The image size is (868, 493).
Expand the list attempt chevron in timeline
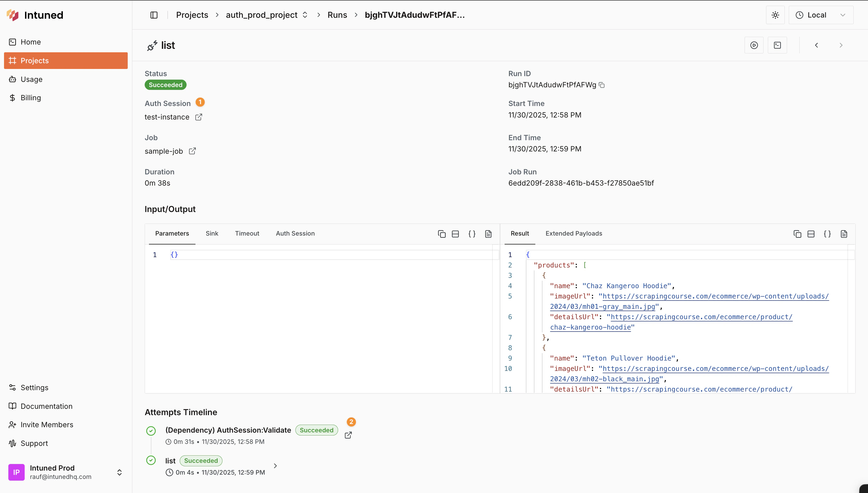coord(275,466)
